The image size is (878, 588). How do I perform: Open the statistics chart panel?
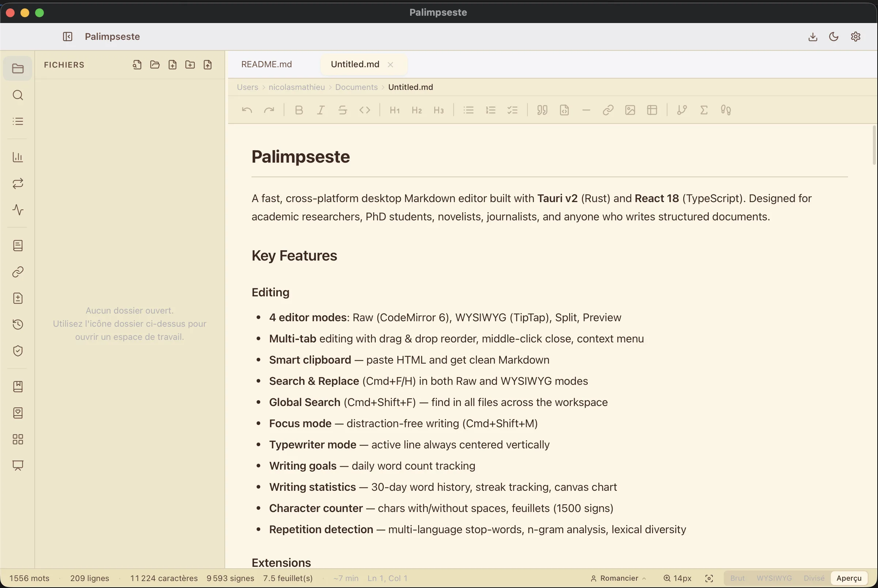(x=18, y=157)
